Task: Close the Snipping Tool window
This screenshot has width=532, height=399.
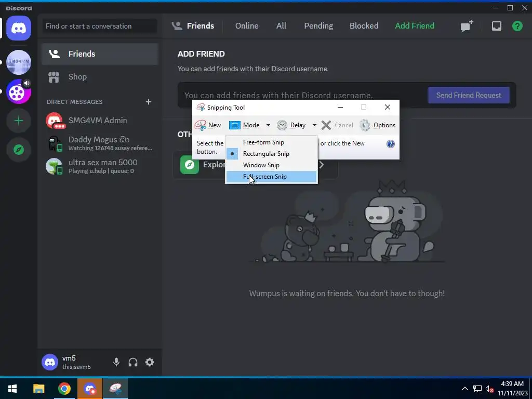Action: 388,107
